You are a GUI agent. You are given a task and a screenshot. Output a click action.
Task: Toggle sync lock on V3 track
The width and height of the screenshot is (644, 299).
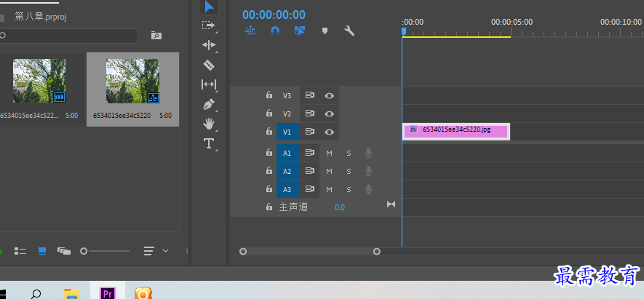click(x=310, y=95)
